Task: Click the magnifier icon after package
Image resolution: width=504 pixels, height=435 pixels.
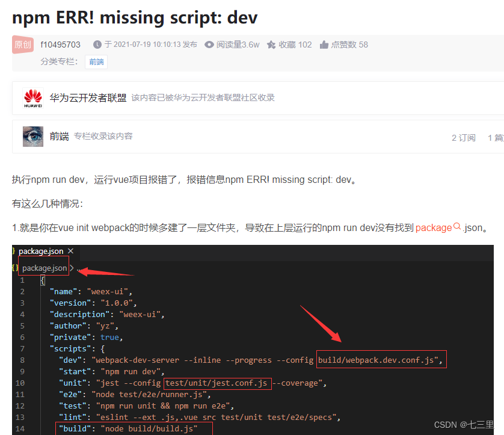Action: (457, 226)
